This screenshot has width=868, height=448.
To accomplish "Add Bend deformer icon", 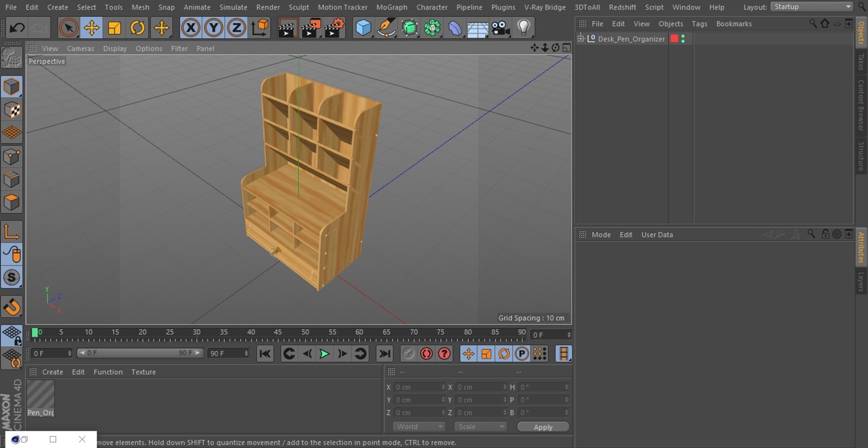I will click(x=455, y=28).
